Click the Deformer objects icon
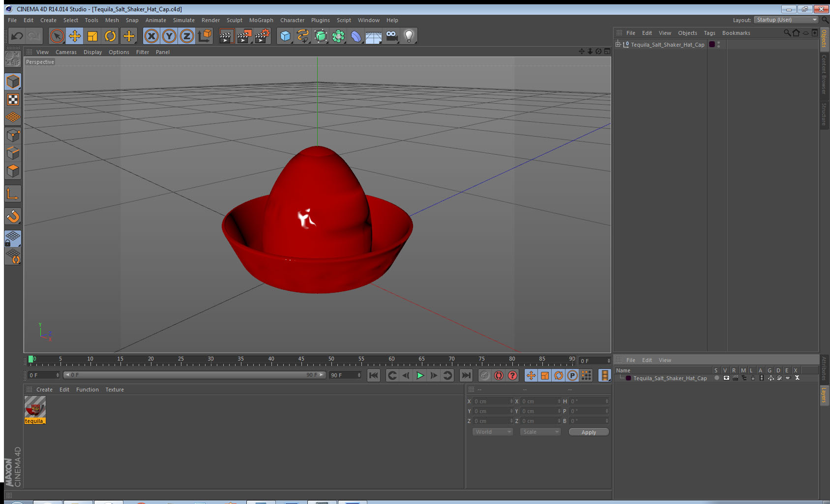Image resolution: width=830 pixels, height=504 pixels. pyautogui.click(x=356, y=36)
